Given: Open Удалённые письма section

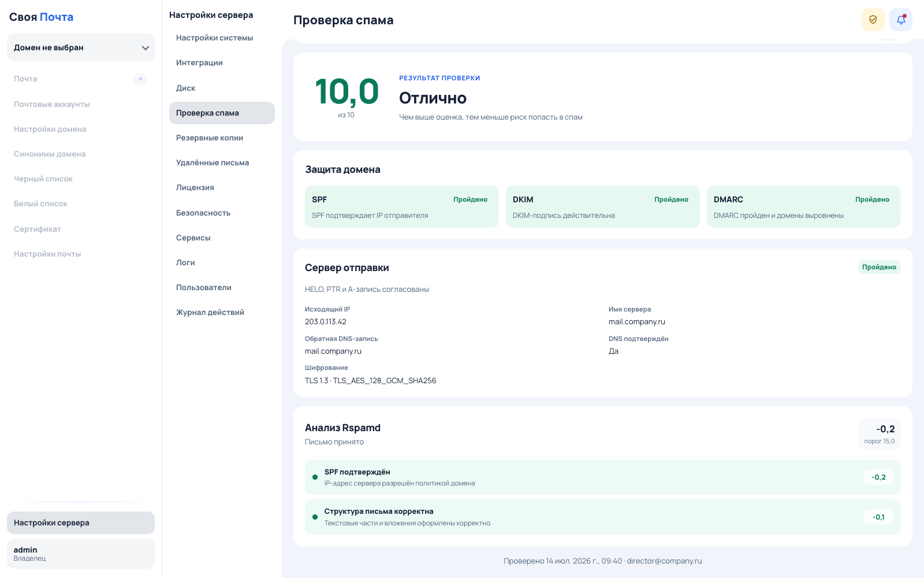Looking at the screenshot, I should tap(222, 162).
